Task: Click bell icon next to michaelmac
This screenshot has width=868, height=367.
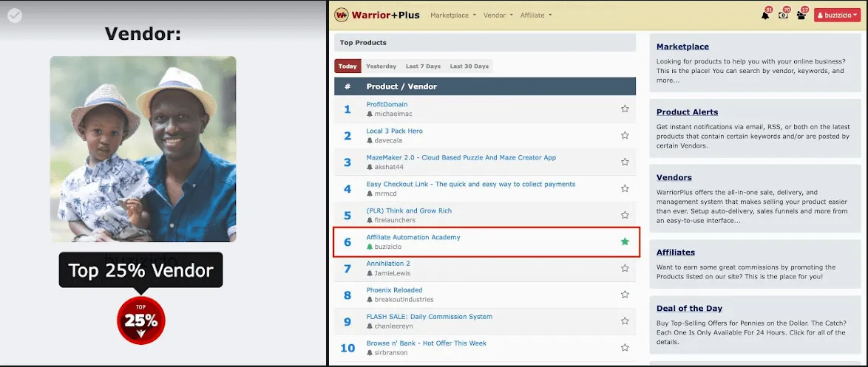Action: pos(370,114)
